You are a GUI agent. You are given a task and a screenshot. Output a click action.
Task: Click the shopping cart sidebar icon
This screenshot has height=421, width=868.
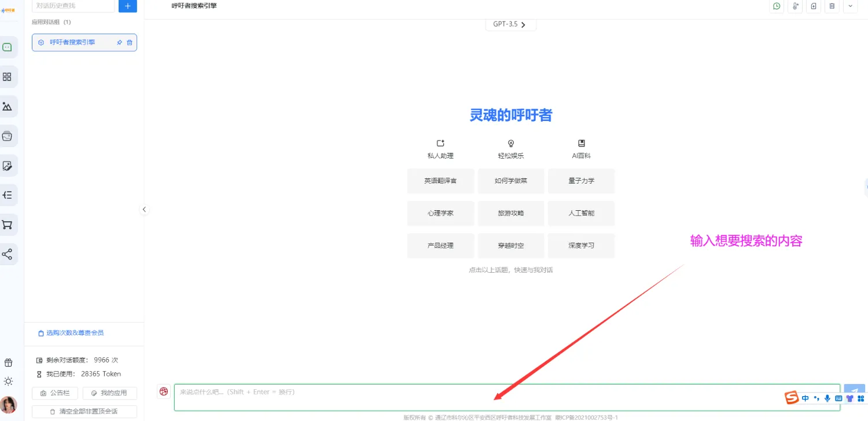tap(8, 225)
